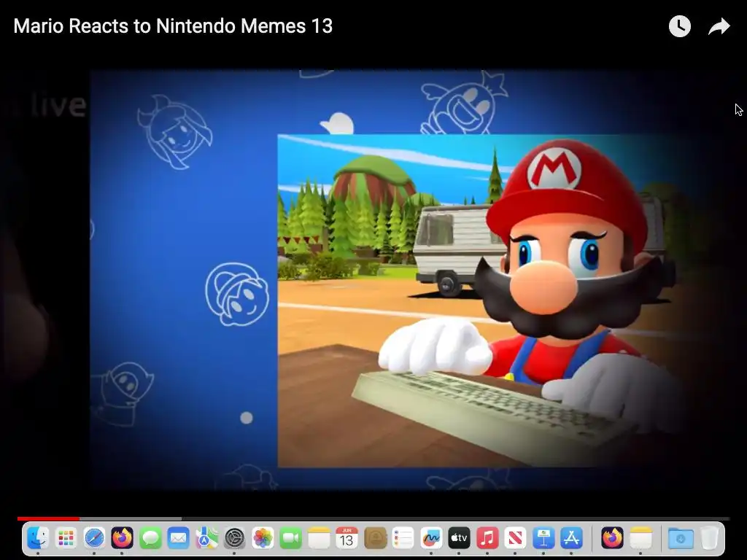Open the Apple TV app in the Dock
Image resolution: width=747 pixels, height=560 pixels.
point(460,538)
